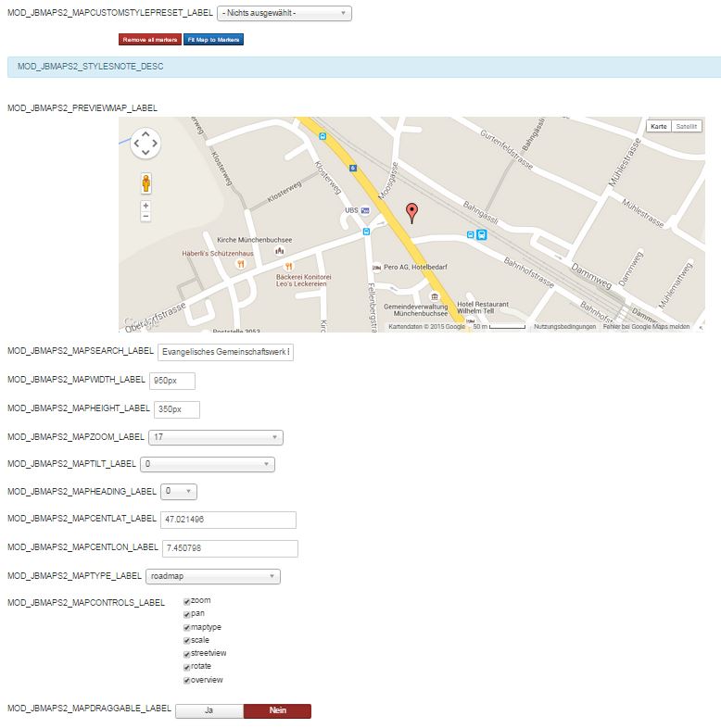The image size is (721, 728).
Task: Toggle the streetview control checkbox
Action: [x=187, y=654]
